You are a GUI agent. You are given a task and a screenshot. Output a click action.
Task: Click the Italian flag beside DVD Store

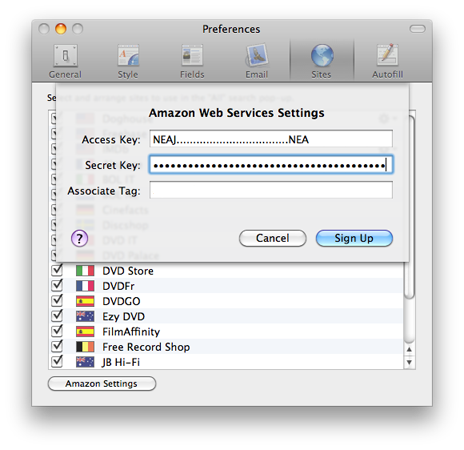(x=85, y=271)
